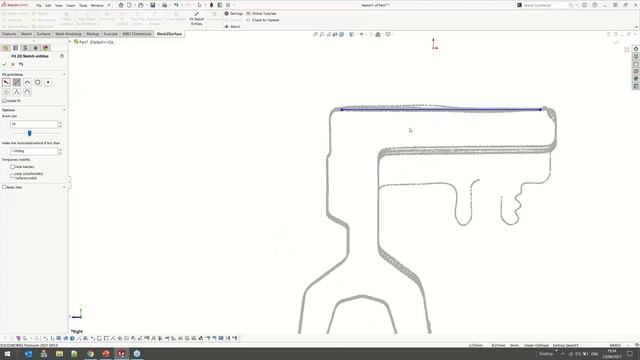Screen dimensions: 640x360
Task: Open SOLIDWORKS Resources home in task pane
Action: coord(636,49)
